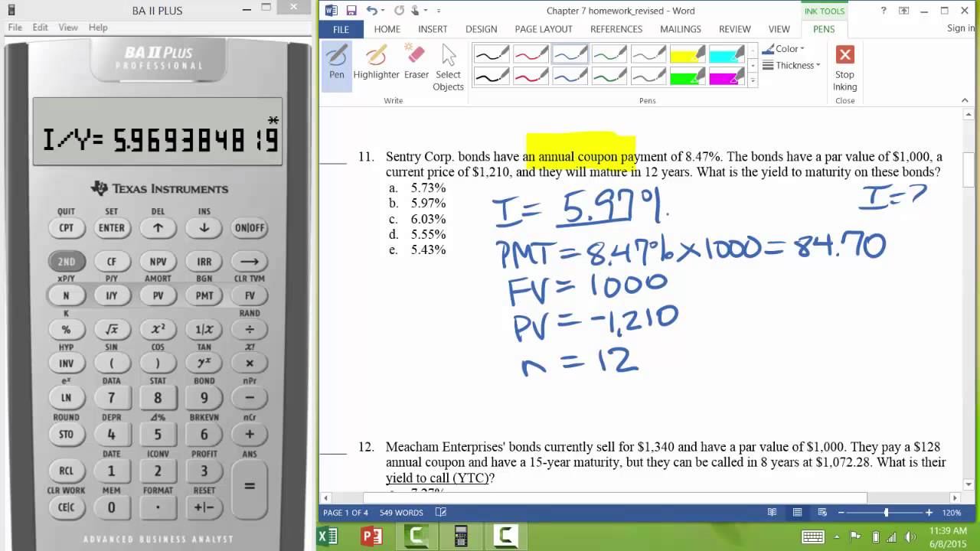Click the 549 WORDS count
This screenshot has height=551, width=980.
pyautogui.click(x=401, y=513)
